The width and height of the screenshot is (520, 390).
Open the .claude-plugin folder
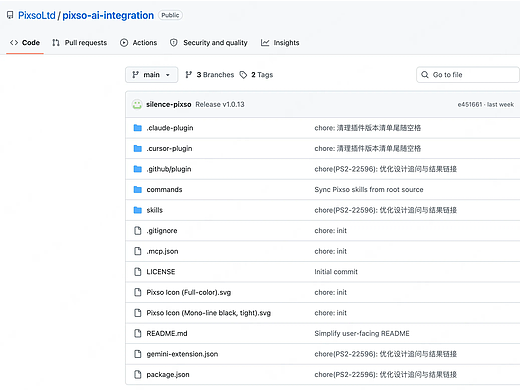point(170,128)
